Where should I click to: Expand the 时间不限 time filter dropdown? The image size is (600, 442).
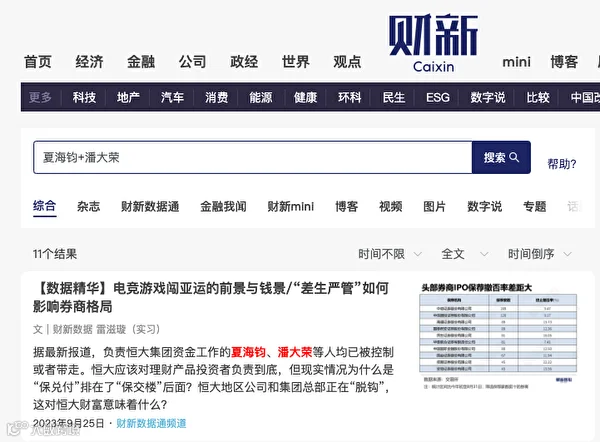click(390, 254)
